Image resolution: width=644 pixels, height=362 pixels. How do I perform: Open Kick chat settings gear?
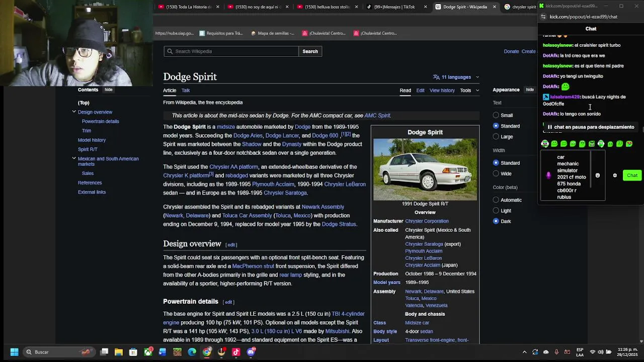(615, 175)
